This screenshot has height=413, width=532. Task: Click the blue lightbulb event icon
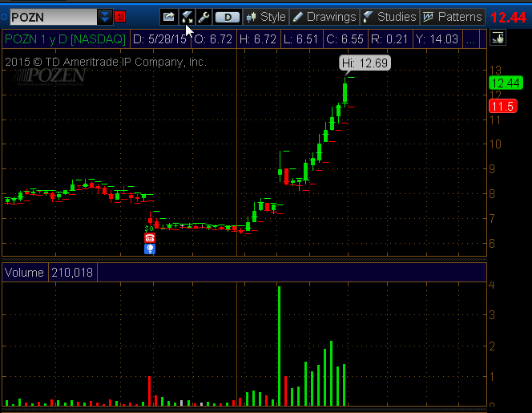point(150,249)
